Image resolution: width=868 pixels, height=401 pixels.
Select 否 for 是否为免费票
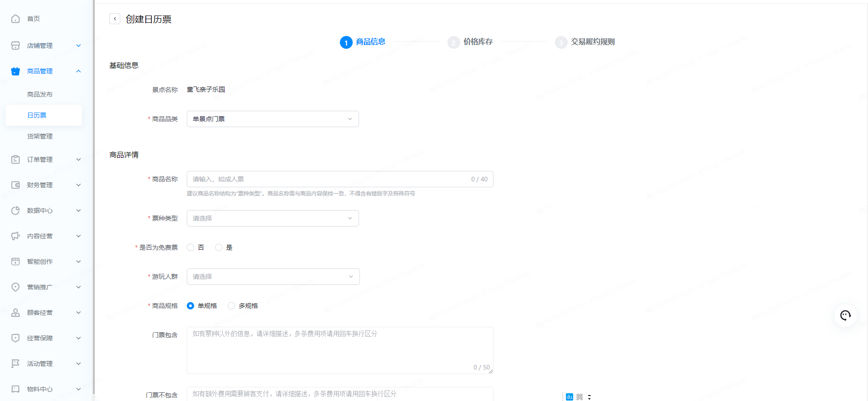click(190, 247)
